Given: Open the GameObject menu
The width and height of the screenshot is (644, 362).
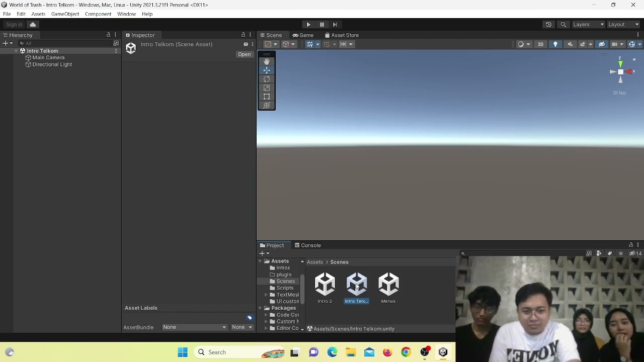Looking at the screenshot, I should pos(65,14).
